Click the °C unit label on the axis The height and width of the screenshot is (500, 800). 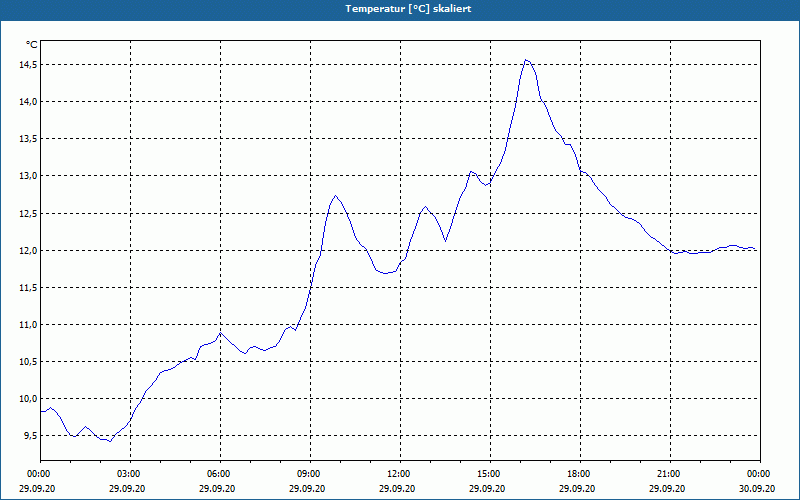(31, 45)
